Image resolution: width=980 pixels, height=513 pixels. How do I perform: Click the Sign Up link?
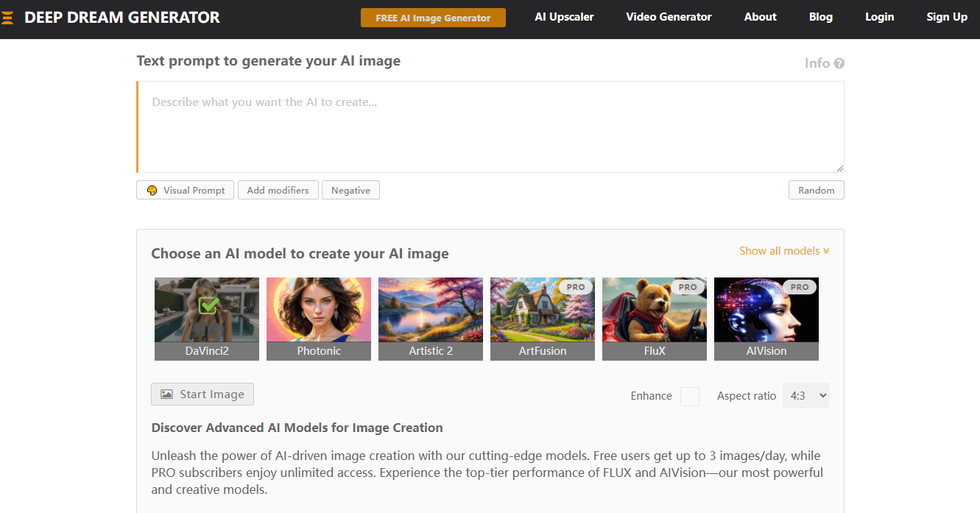click(947, 17)
